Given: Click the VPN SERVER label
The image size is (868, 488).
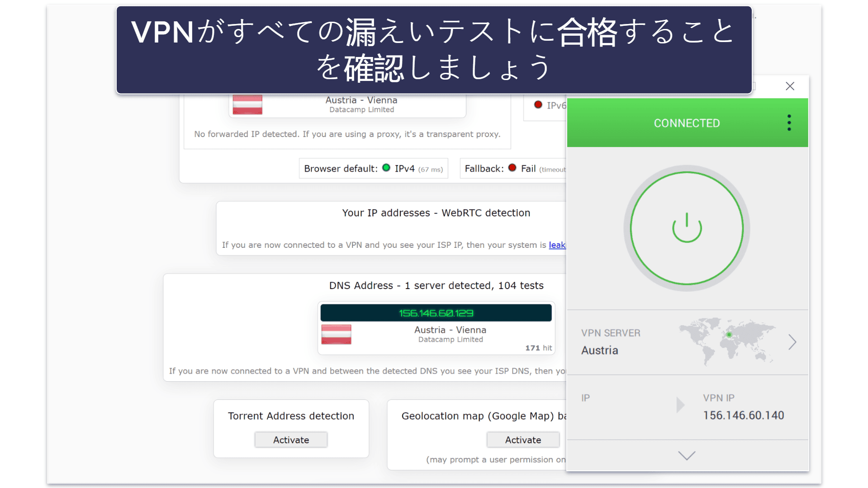Looking at the screenshot, I should 611,333.
